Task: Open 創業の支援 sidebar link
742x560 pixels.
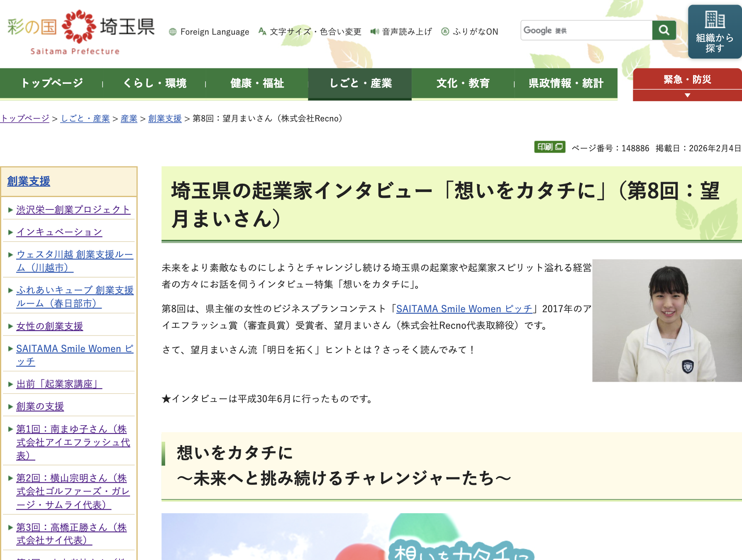Action: (x=40, y=407)
